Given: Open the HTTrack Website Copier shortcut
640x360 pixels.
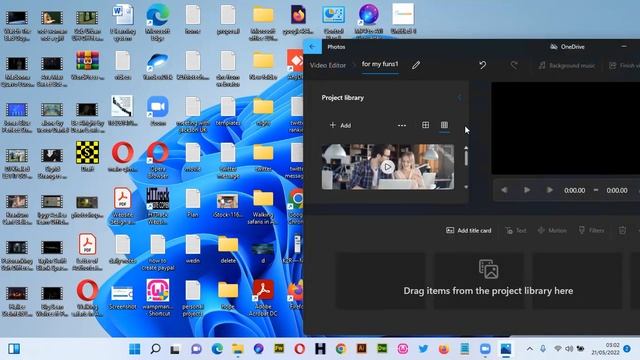Looking at the screenshot, I should point(158,207).
